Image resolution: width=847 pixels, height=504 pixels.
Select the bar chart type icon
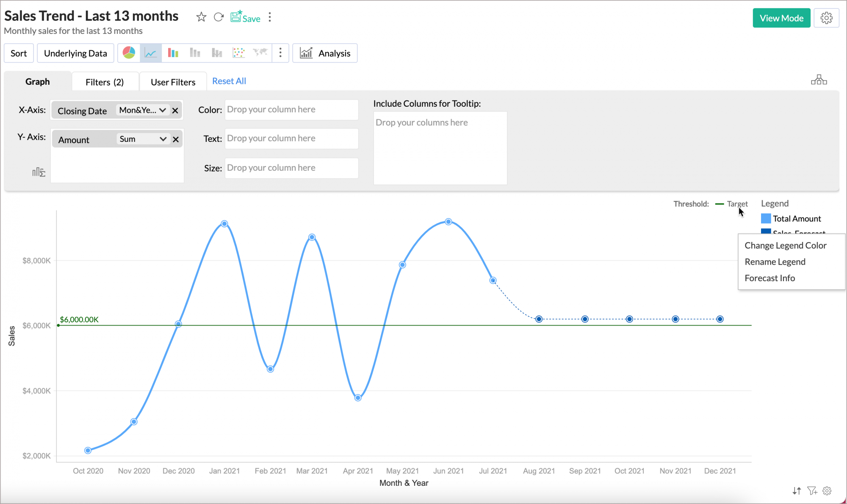pos(173,53)
